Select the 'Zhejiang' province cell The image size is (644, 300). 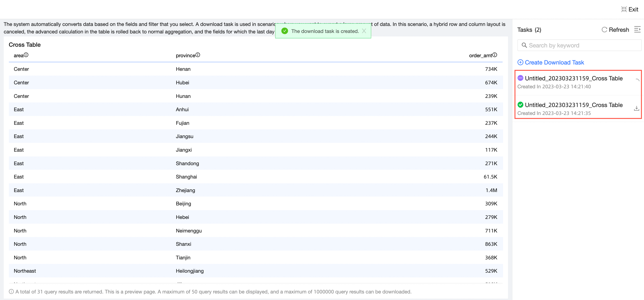pos(185,190)
